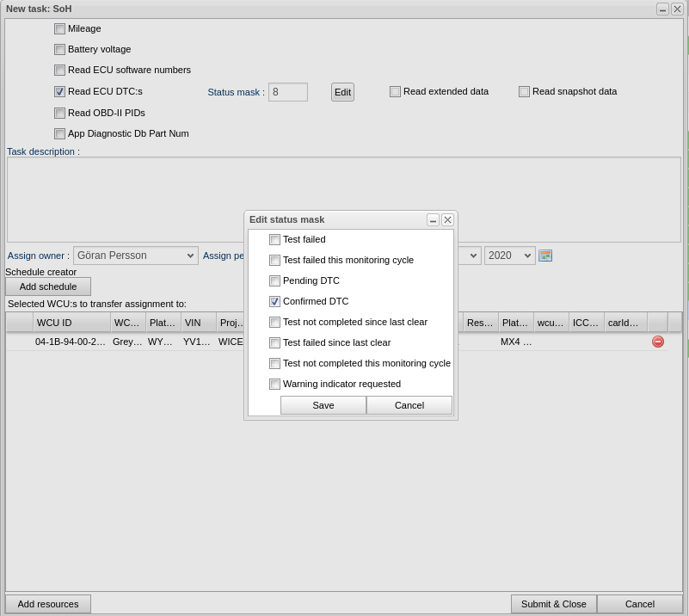Open the Assign owner dropdown
Image resolution: width=689 pixels, height=616 pixels.
[x=135, y=256]
